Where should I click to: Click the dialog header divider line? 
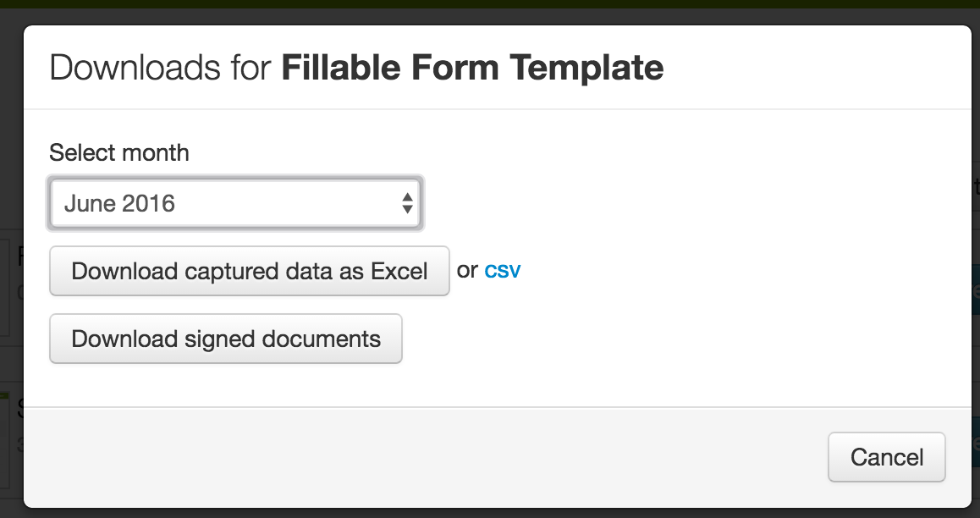coord(498,109)
